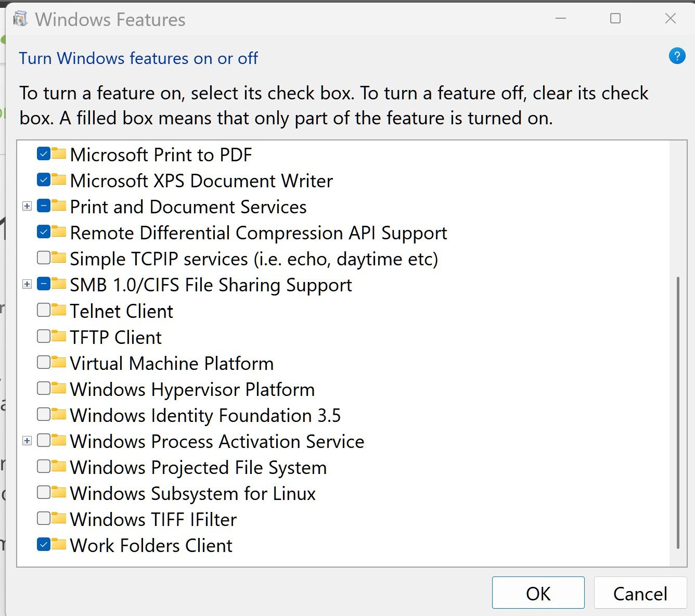Toggle Print and Document Services checkbox
The height and width of the screenshot is (616, 695).
pyautogui.click(x=44, y=206)
